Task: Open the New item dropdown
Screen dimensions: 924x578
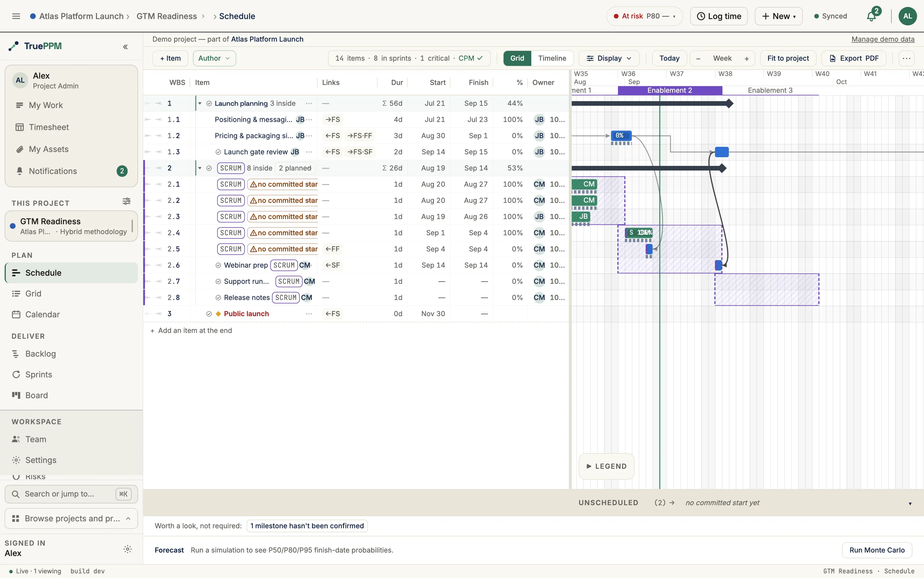Action: (x=778, y=16)
